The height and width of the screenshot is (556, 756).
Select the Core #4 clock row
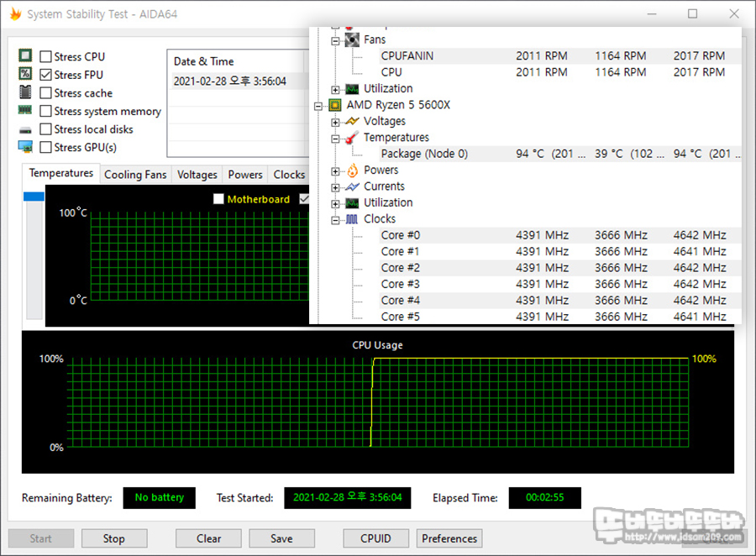559,301
